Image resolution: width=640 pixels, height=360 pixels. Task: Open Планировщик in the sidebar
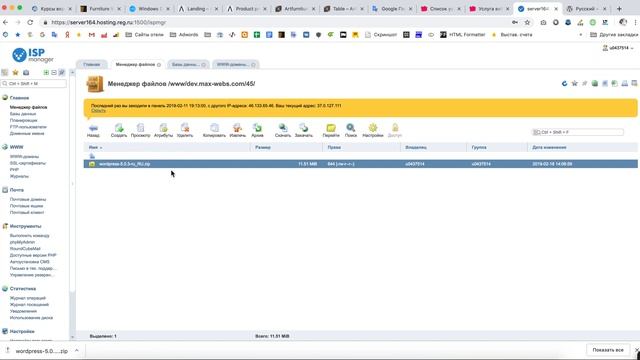coord(23,120)
